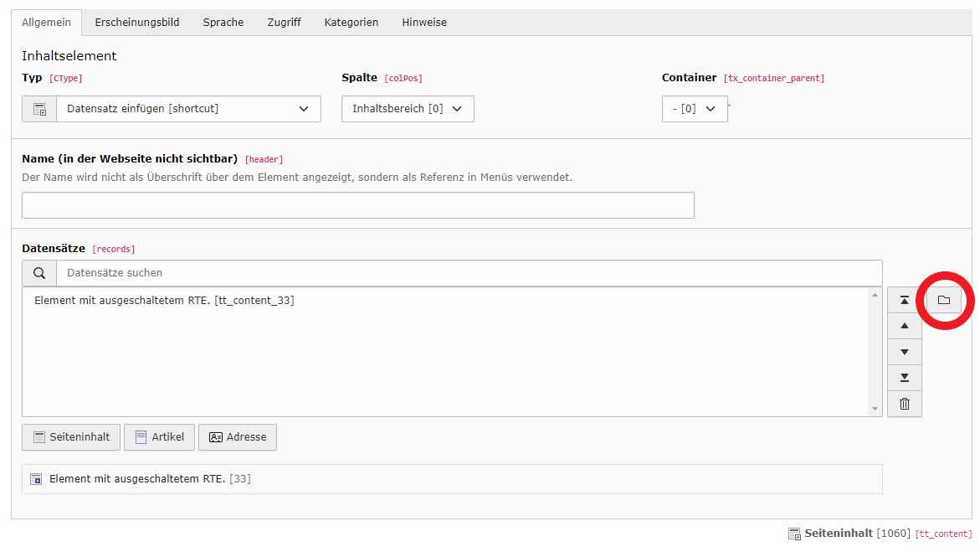The height and width of the screenshot is (552, 980).
Task: Click the scroll-up arrow of records list
Action: [x=875, y=295]
